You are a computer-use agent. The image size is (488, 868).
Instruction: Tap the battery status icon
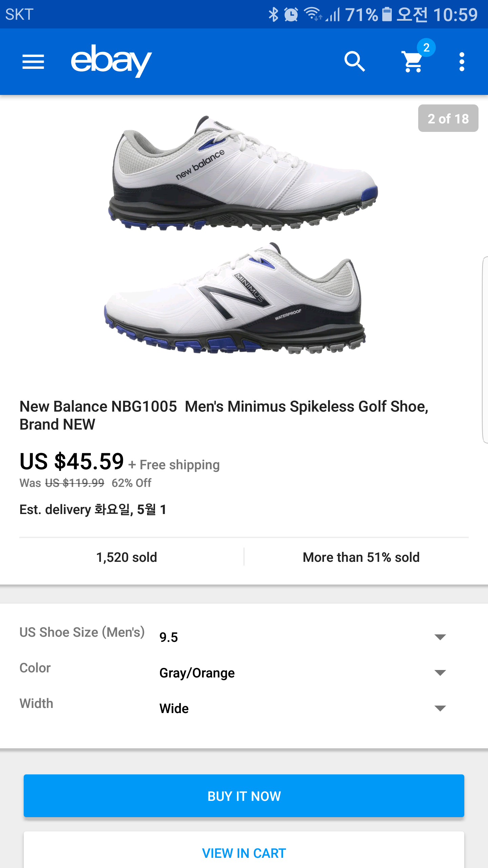[x=387, y=14]
